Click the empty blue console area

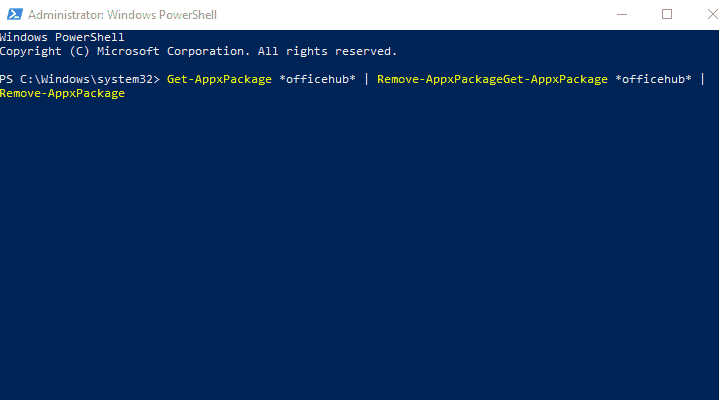pos(359,248)
